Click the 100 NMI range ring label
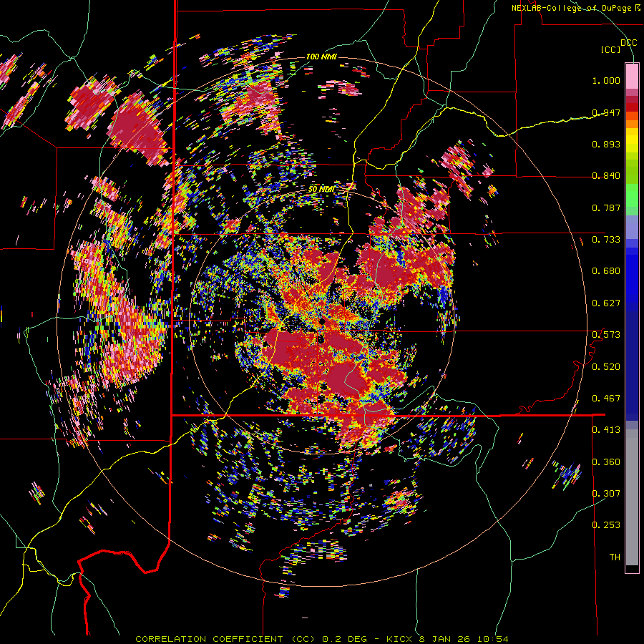The height and width of the screenshot is (644, 644). (321, 57)
